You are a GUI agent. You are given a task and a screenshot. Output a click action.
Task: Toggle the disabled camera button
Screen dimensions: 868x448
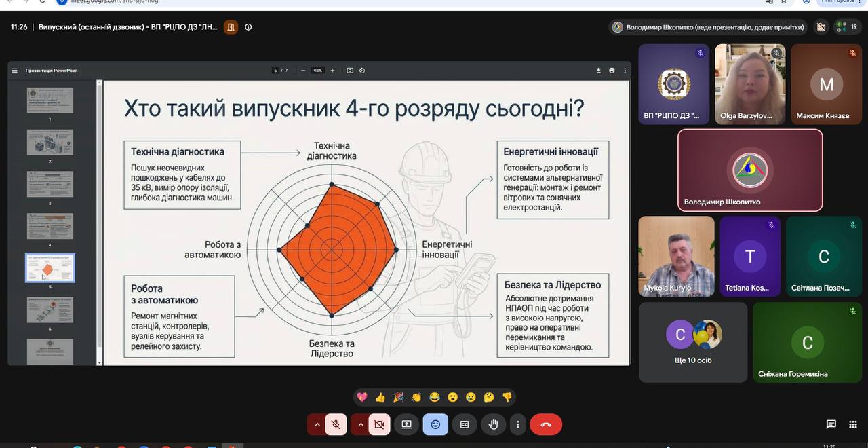[x=379, y=424]
